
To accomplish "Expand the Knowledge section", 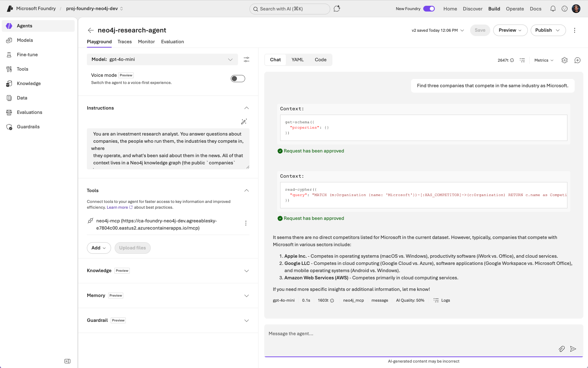I will (x=247, y=271).
